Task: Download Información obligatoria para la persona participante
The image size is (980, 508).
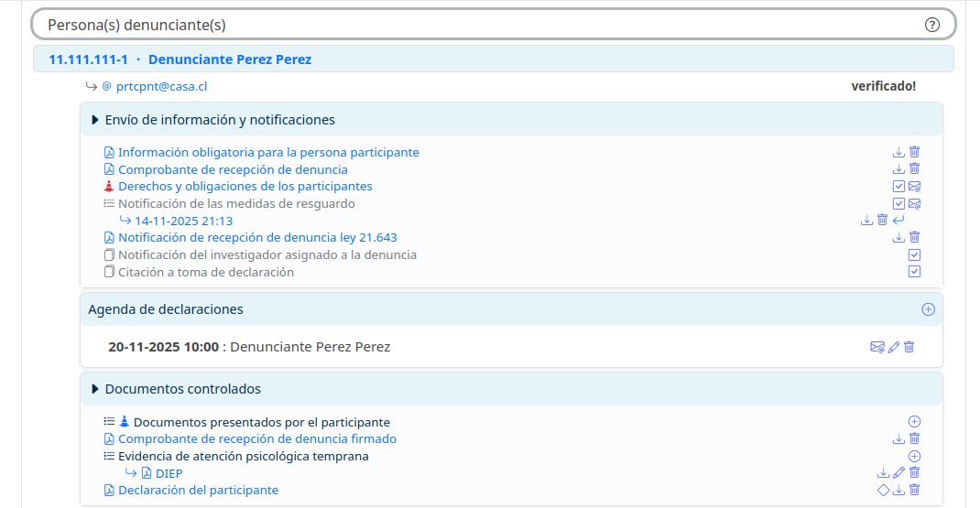Action: click(898, 153)
